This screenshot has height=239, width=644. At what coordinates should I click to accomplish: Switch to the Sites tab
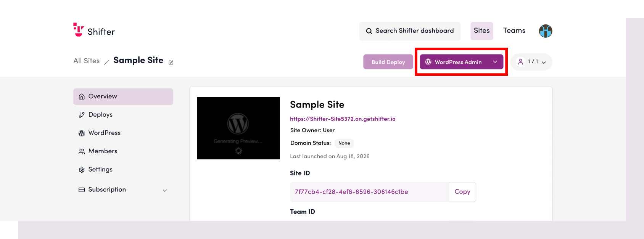(482, 31)
